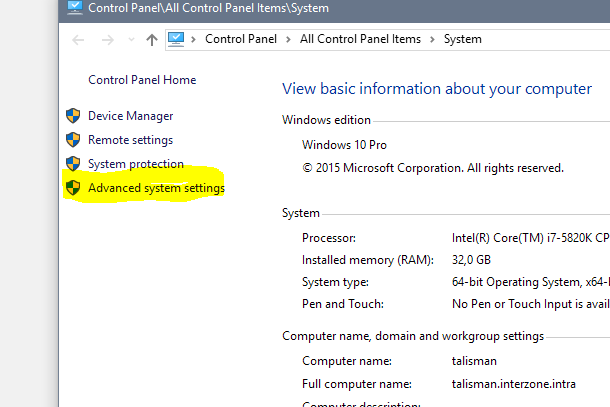Viewport: 610px width, 407px height.
Task: Click the Pen and Touch: label
Action: click(343, 304)
